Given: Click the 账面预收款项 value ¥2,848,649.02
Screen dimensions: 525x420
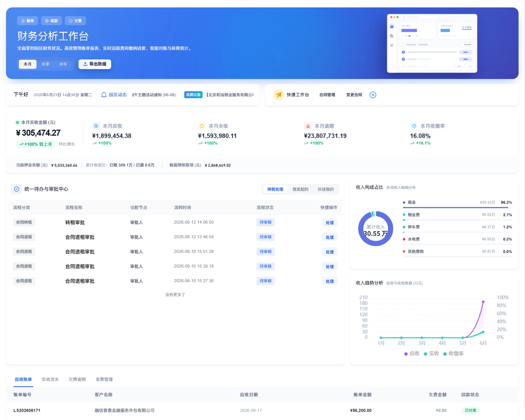Looking at the screenshot, I should click(218, 165).
